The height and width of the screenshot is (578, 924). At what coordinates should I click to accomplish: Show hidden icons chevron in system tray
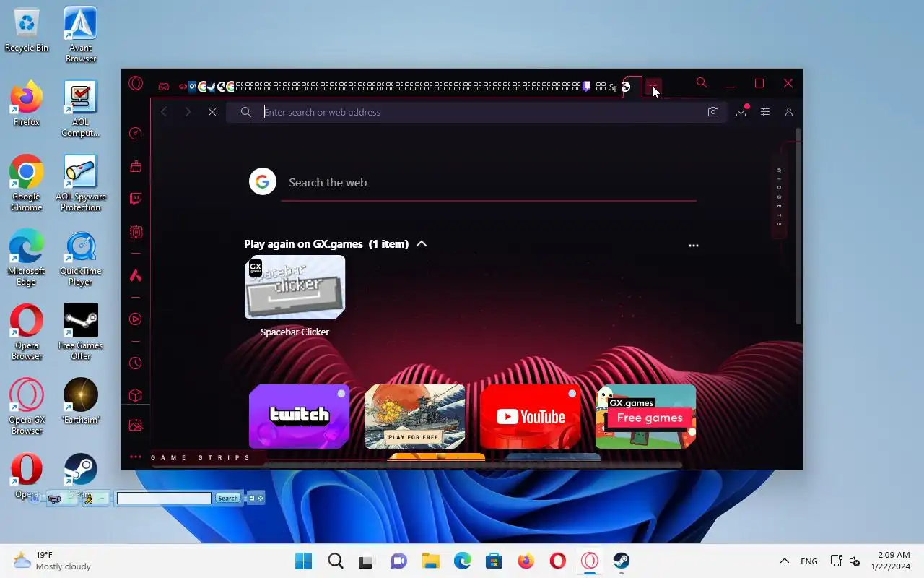click(784, 561)
